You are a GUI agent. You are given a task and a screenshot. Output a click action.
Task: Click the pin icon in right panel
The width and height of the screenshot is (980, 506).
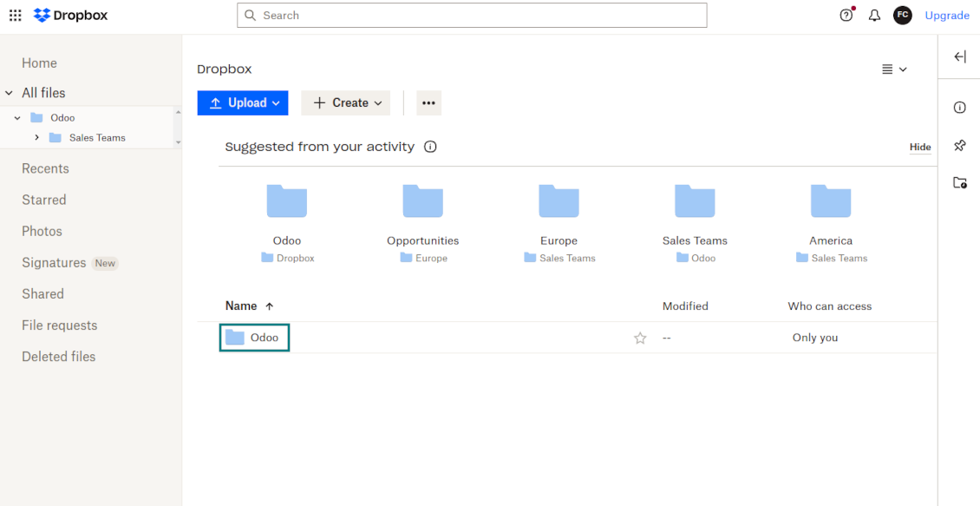pyautogui.click(x=960, y=145)
